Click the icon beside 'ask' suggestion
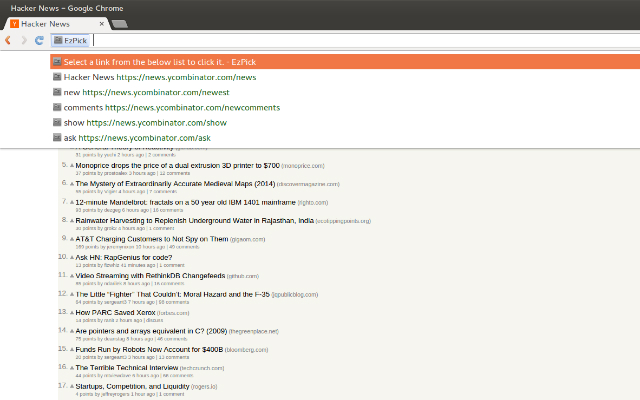The image size is (640, 400). 57,138
